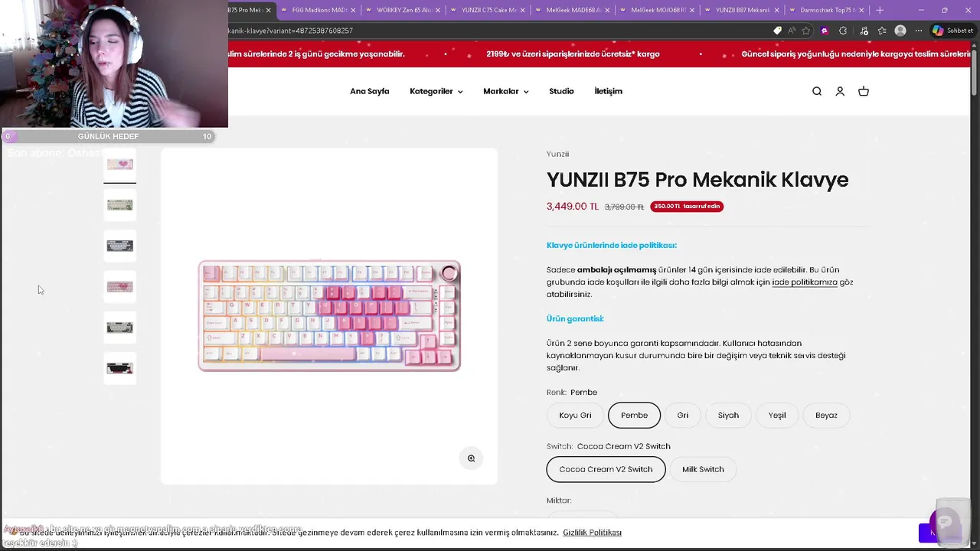Select the Yeşil color option
980x551 pixels.
tap(777, 416)
